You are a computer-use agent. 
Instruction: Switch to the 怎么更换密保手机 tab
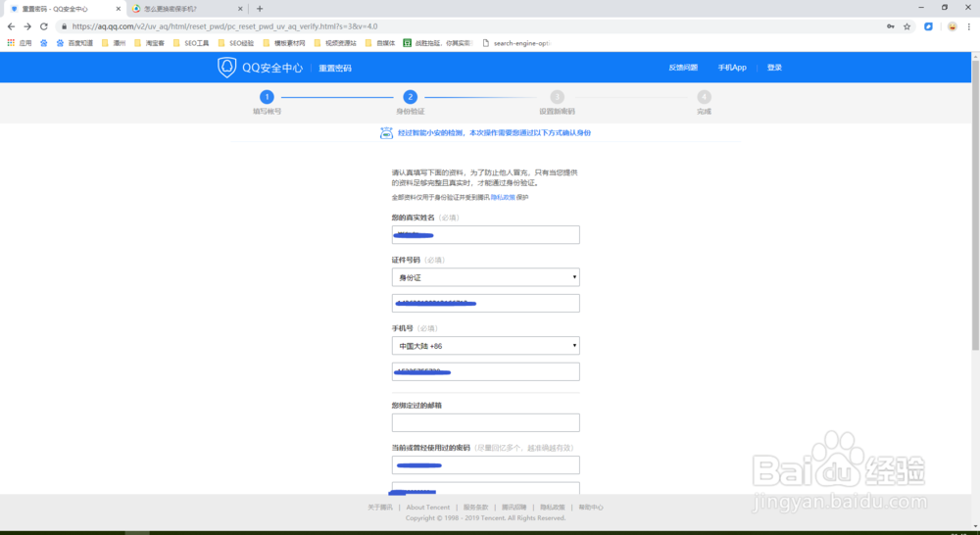186,9
